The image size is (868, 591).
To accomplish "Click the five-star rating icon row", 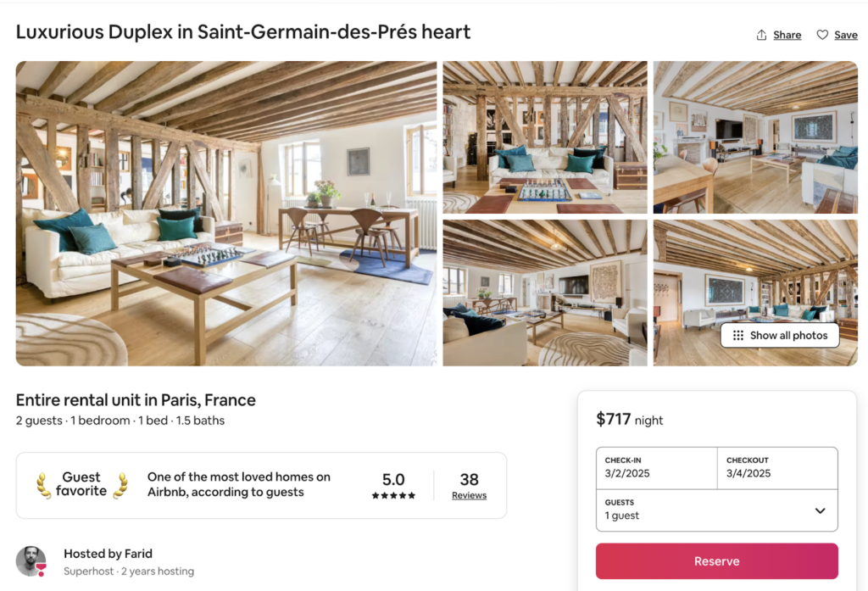I will tap(392, 496).
